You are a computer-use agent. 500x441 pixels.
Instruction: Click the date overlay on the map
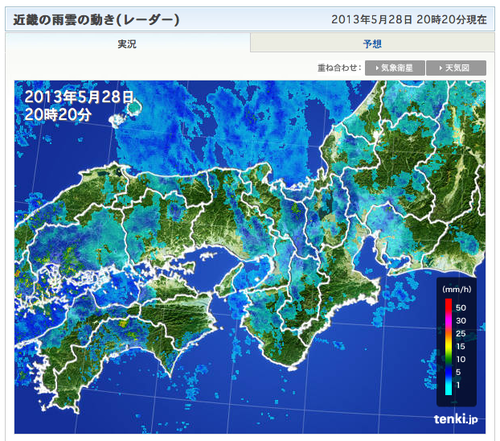tap(79, 106)
